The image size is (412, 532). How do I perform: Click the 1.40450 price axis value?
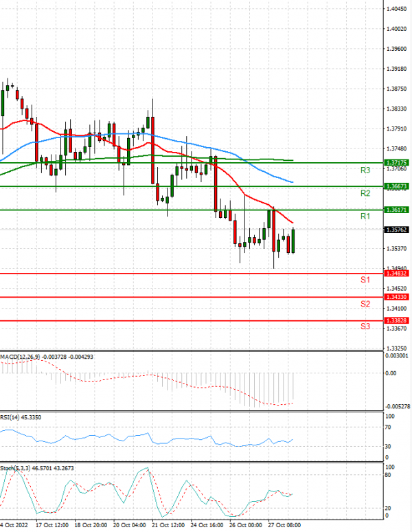pyautogui.click(x=396, y=9)
